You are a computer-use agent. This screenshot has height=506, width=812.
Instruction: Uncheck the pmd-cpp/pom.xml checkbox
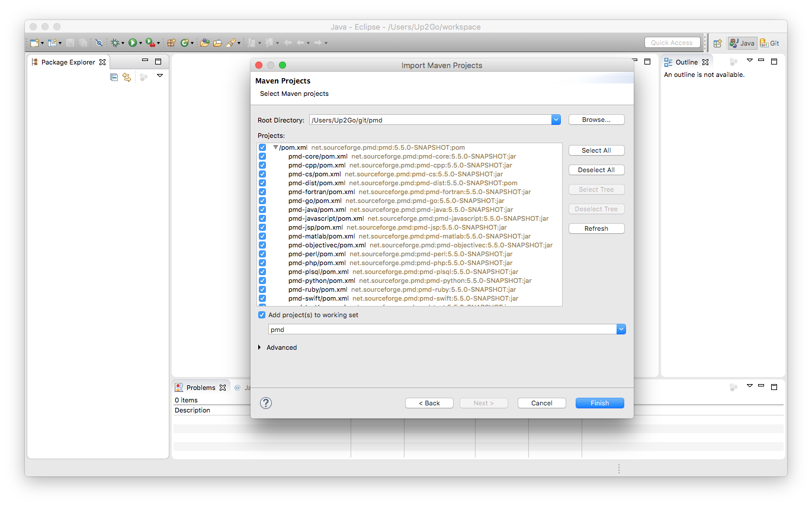click(262, 165)
